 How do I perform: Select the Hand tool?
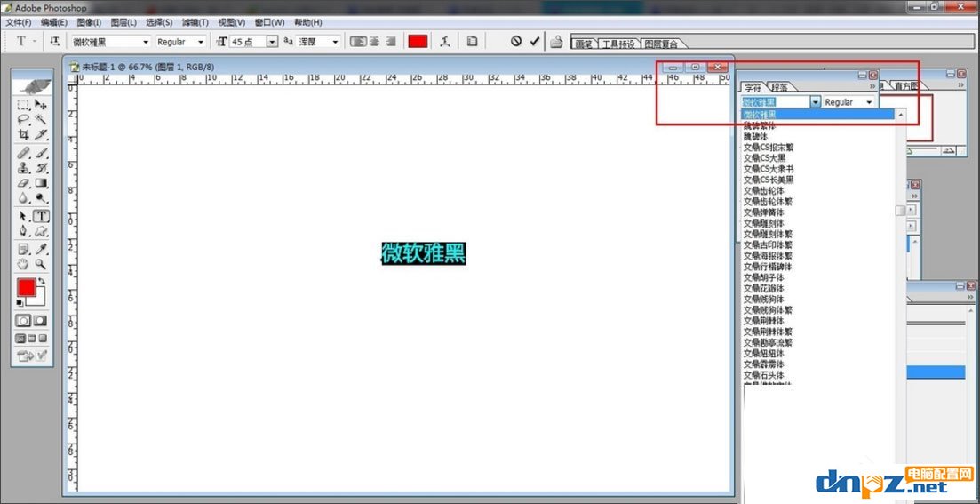click(x=23, y=264)
